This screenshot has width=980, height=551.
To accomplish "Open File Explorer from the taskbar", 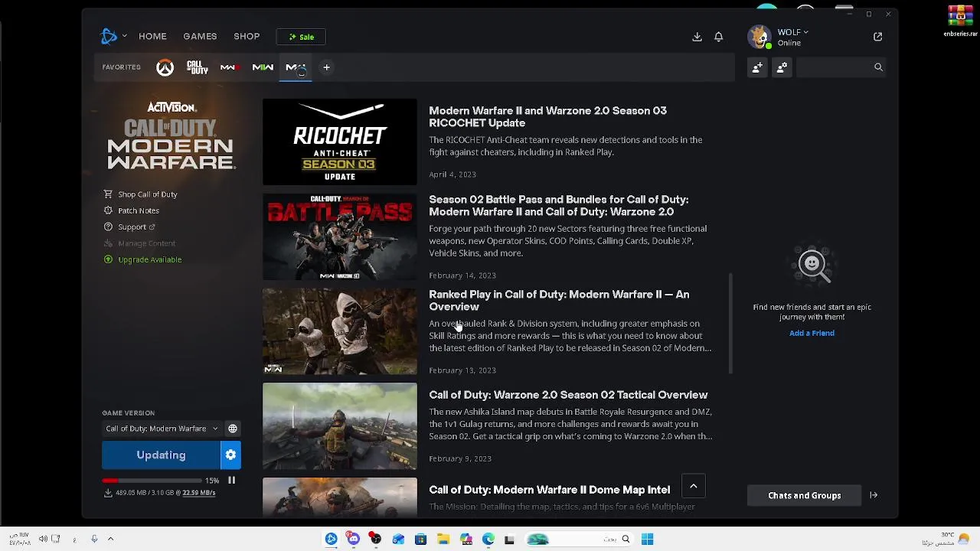I will [443, 540].
